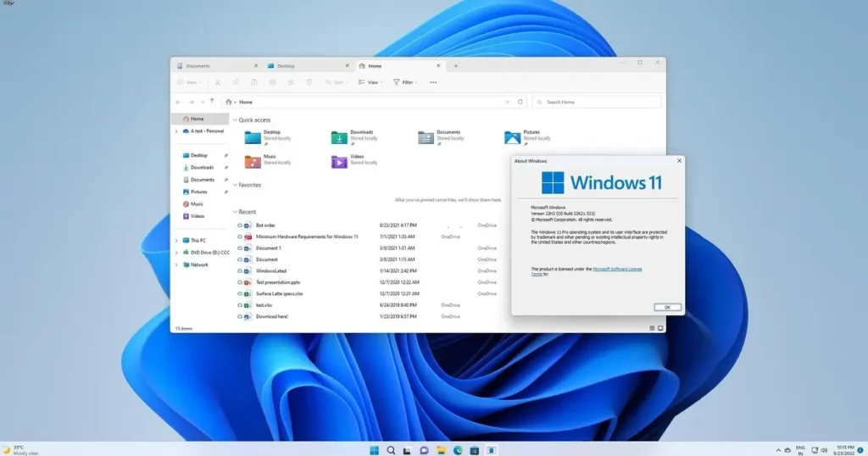Refresh the Home folder view
The width and height of the screenshot is (868, 456).
coord(520,102)
